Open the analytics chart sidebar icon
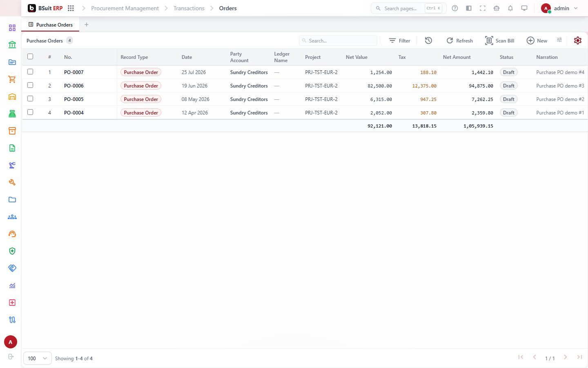588x368 pixels. click(12, 285)
